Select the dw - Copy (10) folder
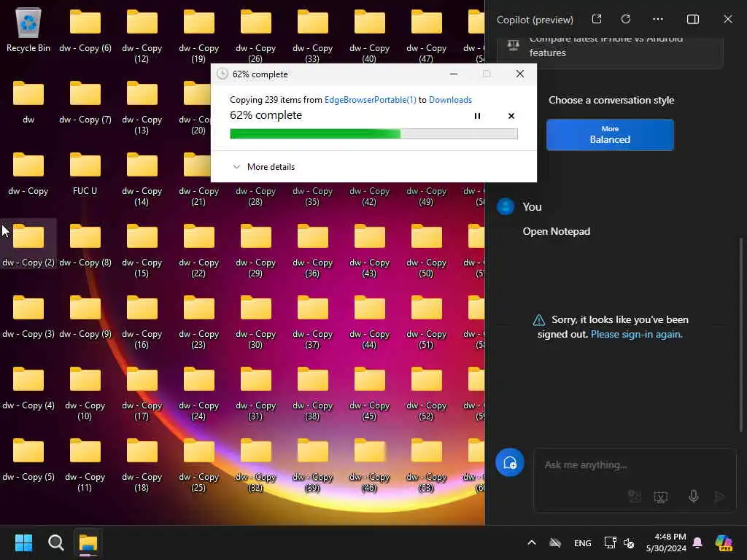747x560 pixels. [85, 392]
